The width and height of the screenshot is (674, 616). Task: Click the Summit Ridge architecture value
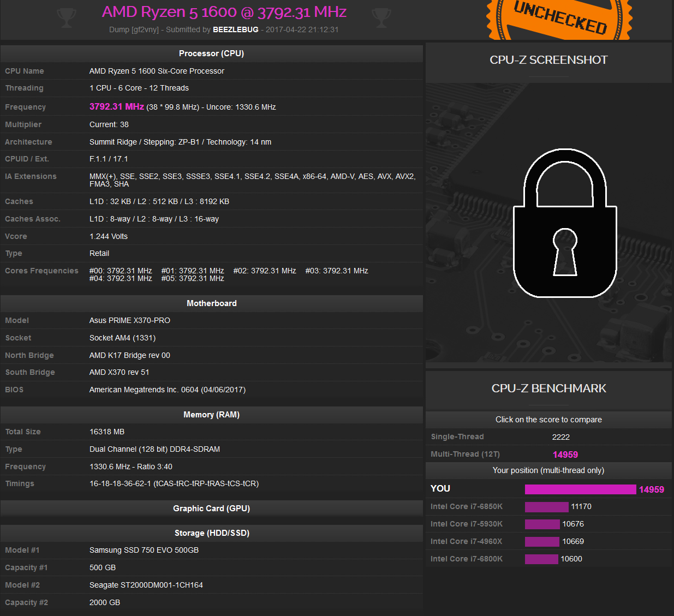[x=180, y=142]
